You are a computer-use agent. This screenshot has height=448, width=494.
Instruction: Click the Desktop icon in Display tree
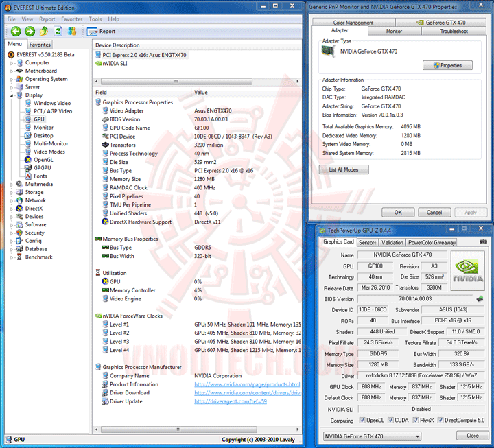click(28, 135)
